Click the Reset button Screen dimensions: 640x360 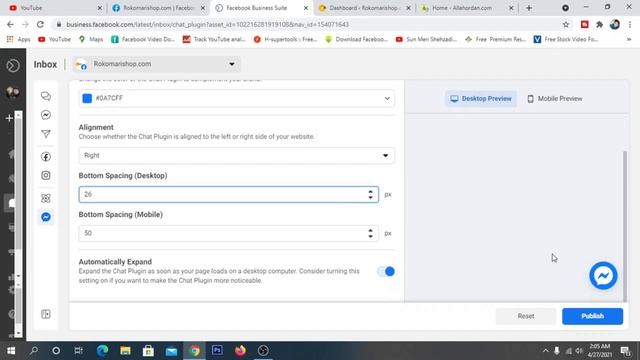pyautogui.click(x=526, y=316)
